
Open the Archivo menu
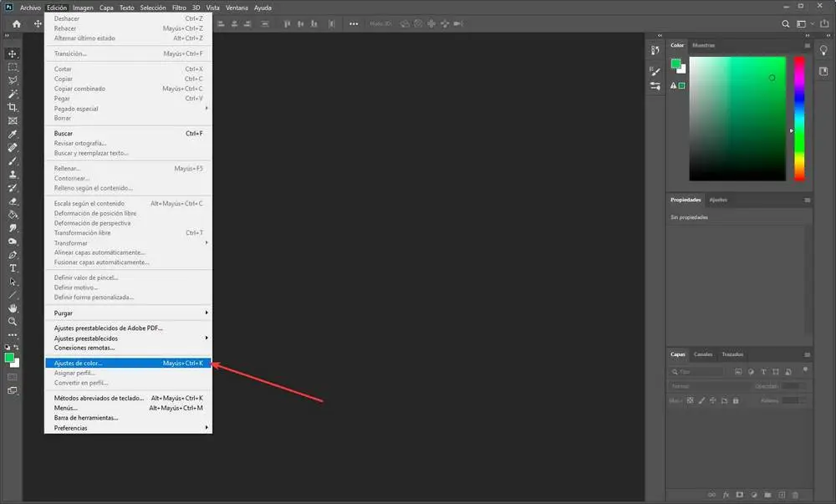point(30,8)
